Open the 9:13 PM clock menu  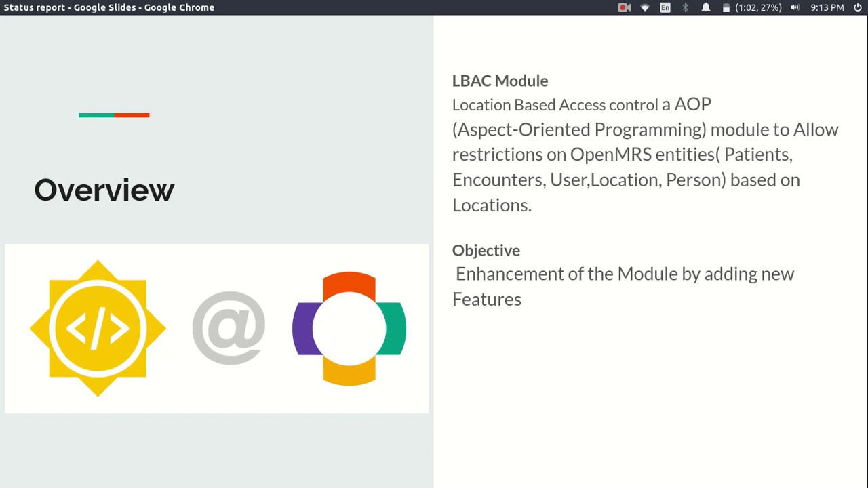pos(827,7)
